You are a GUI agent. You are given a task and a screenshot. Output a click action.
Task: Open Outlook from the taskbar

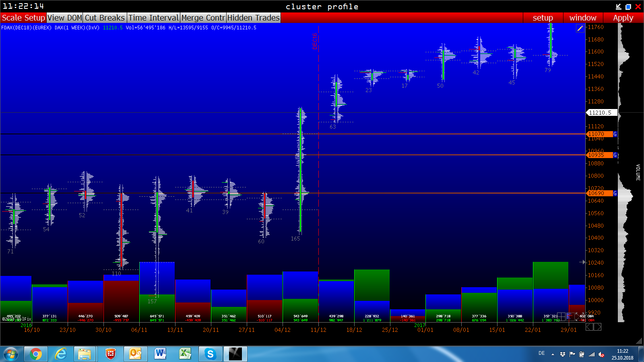tap(135, 354)
